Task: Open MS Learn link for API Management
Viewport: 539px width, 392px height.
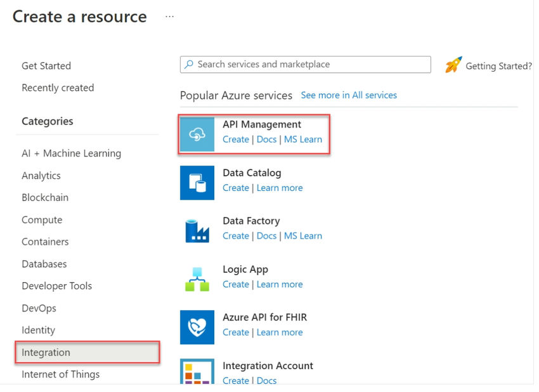Action: (303, 140)
